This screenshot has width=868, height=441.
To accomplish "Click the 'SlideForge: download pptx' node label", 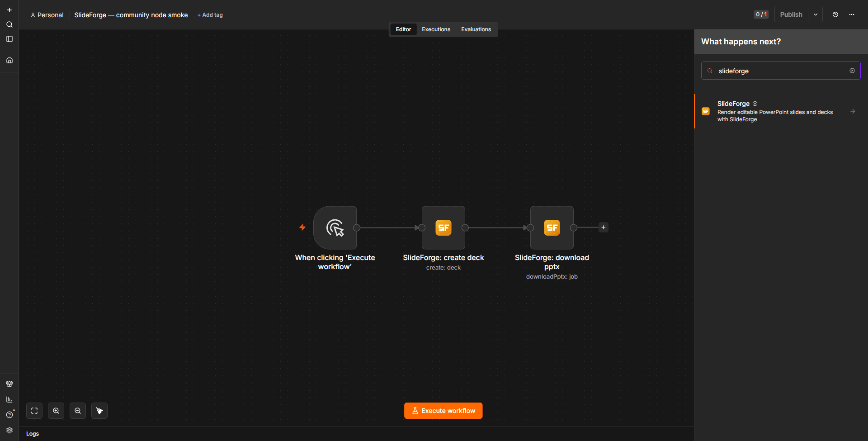I will pos(552,262).
